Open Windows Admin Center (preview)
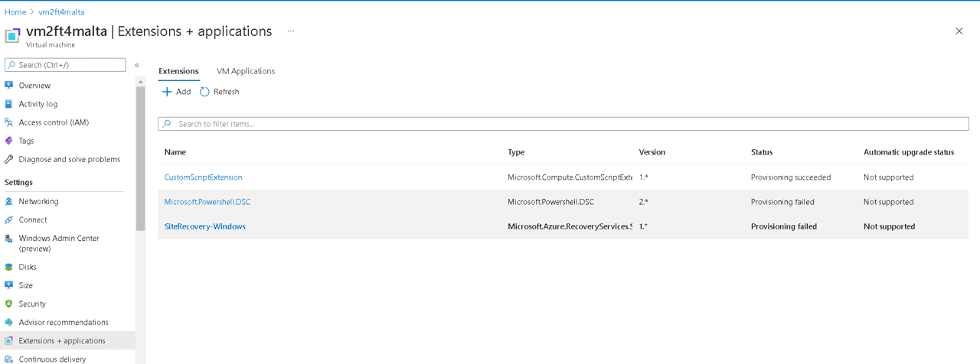 (59, 243)
